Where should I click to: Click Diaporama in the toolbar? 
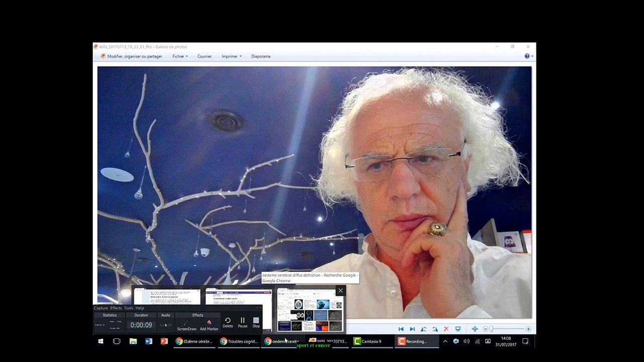[x=261, y=56]
